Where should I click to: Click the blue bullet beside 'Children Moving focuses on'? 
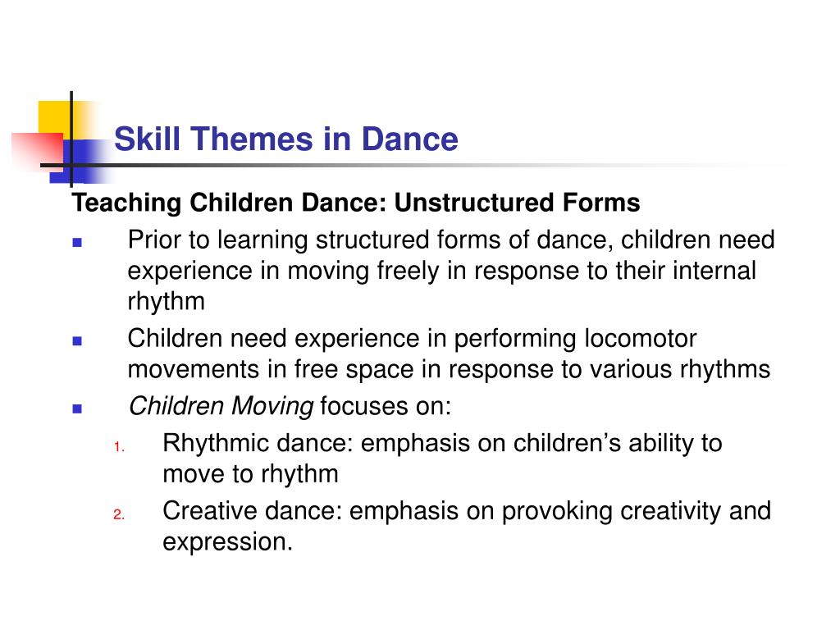pyautogui.click(x=77, y=409)
